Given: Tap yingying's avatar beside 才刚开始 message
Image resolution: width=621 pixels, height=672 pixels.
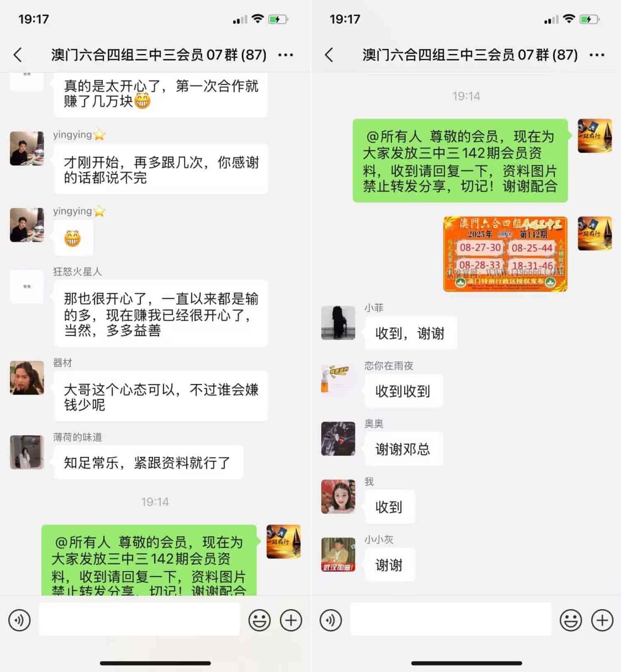Looking at the screenshot, I should [x=27, y=149].
